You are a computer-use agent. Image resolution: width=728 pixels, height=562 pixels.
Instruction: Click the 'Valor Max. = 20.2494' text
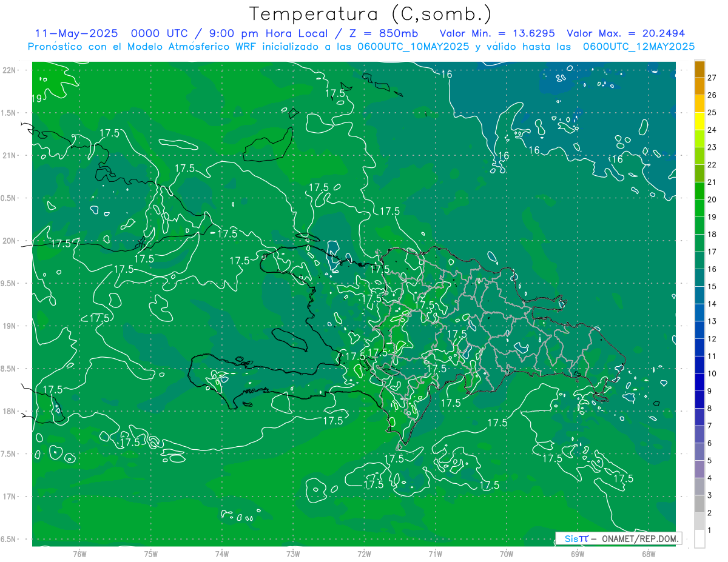pos(626,33)
